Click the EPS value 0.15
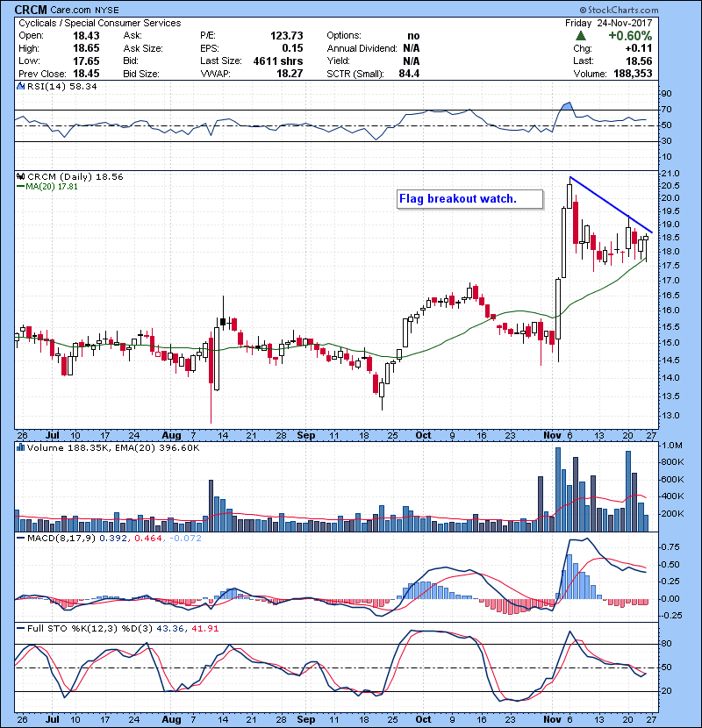 click(292, 48)
